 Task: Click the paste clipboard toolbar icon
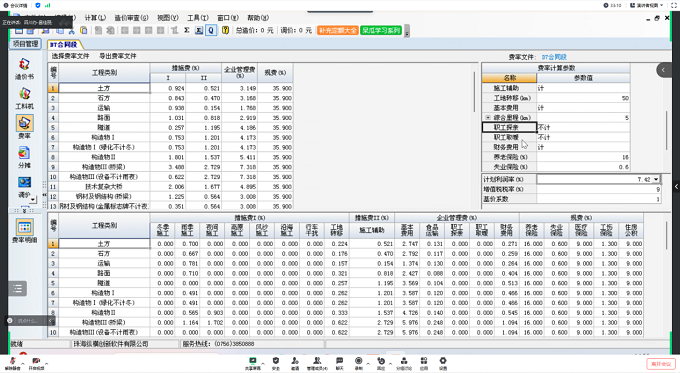point(84,30)
